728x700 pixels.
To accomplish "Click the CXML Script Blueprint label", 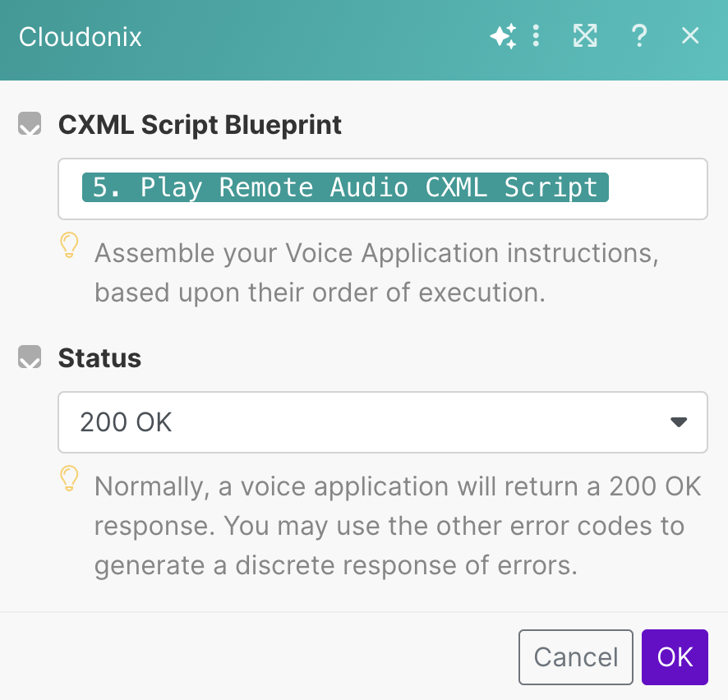I will tap(200, 125).
